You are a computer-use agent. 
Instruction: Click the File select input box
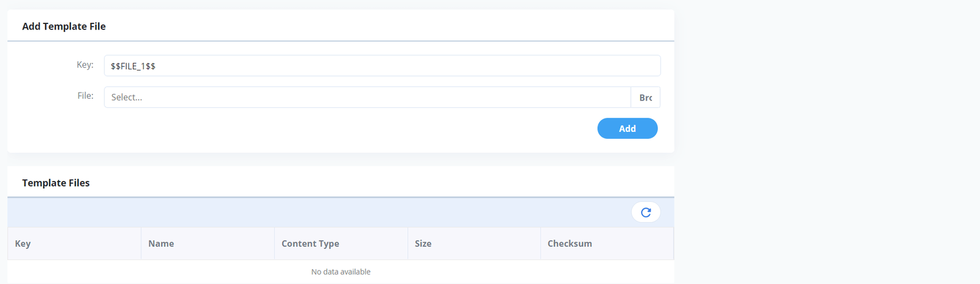click(367, 97)
